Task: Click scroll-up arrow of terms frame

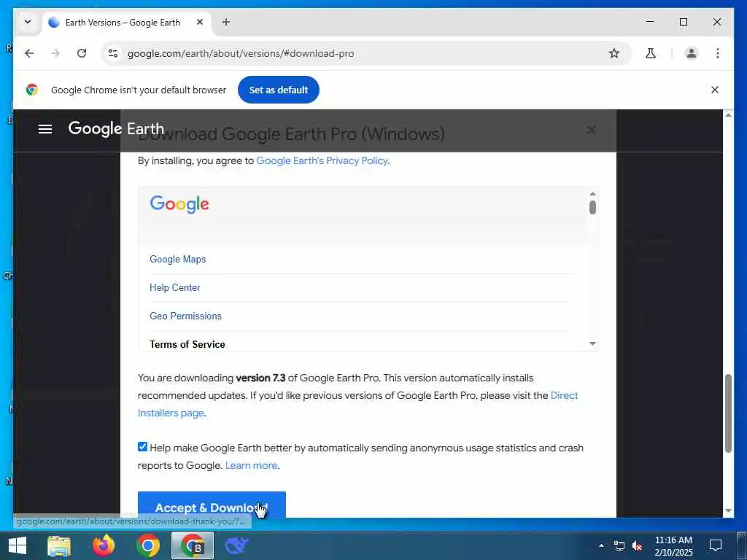Action: (x=592, y=194)
